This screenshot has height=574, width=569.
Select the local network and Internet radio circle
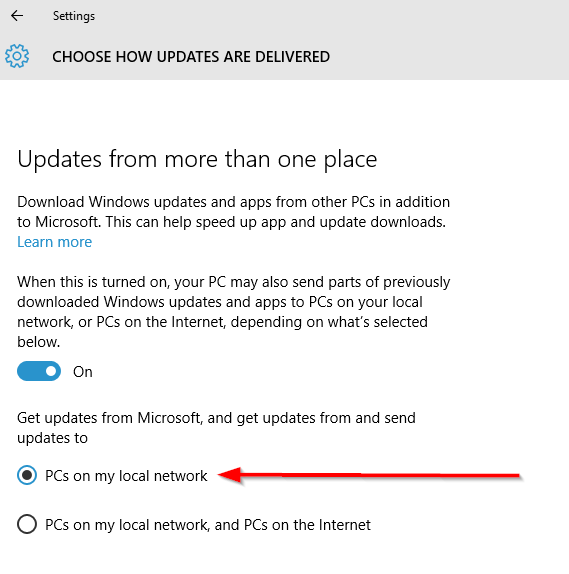click(x=27, y=524)
